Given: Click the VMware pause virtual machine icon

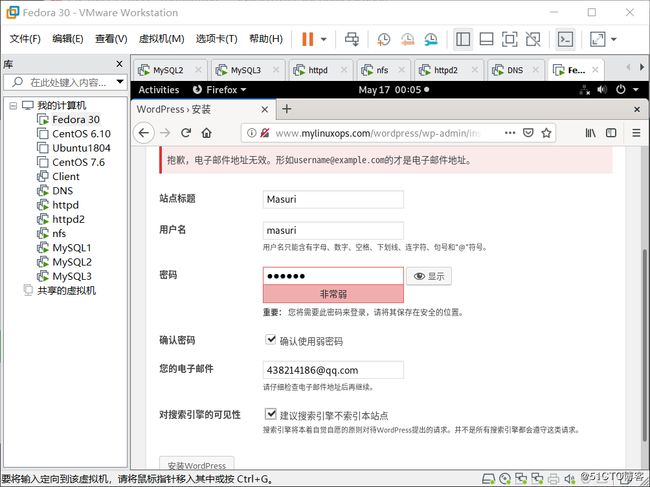Looking at the screenshot, I should tap(307, 39).
